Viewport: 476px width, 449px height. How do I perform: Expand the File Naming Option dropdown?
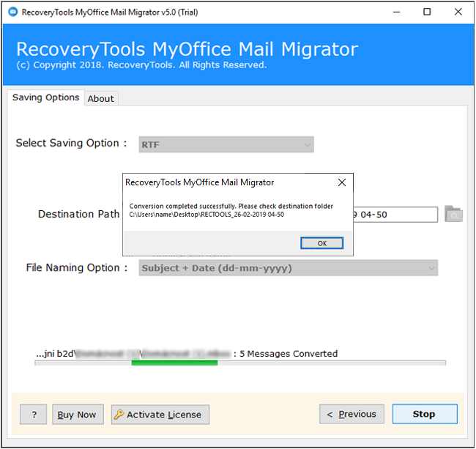288,268
